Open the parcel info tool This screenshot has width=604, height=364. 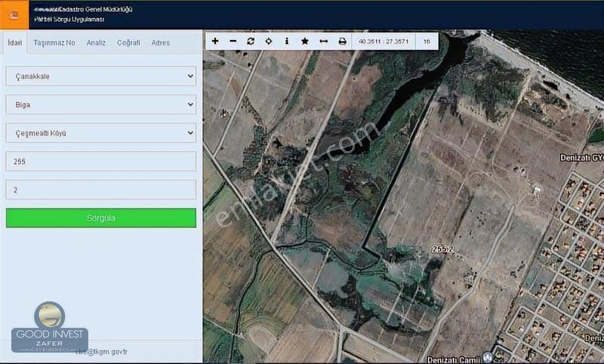click(287, 42)
